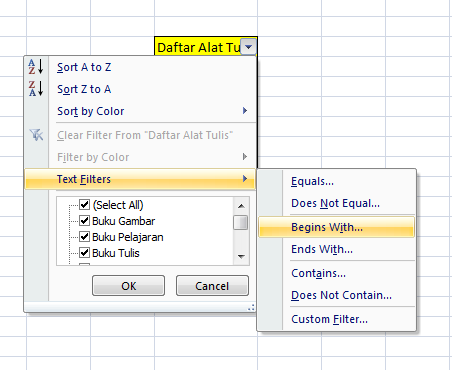Open the Text Filters submenu

click(x=140, y=179)
